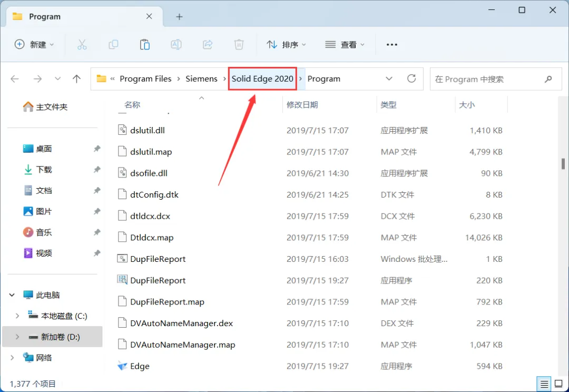Click Siemens in breadcrumb path
The height and width of the screenshot is (392, 569).
(201, 79)
